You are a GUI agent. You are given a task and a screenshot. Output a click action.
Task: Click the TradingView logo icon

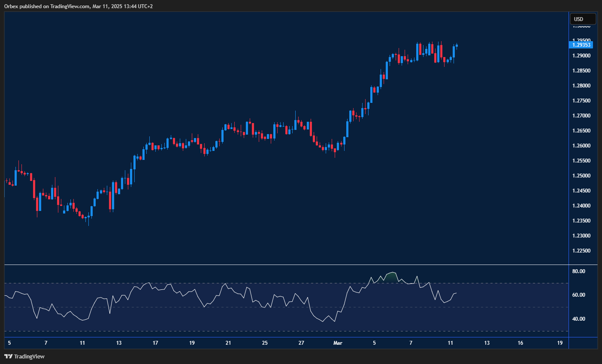(x=9, y=356)
